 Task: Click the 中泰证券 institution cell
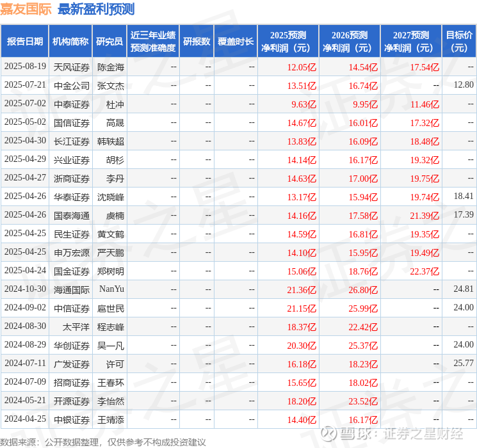pos(72,104)
